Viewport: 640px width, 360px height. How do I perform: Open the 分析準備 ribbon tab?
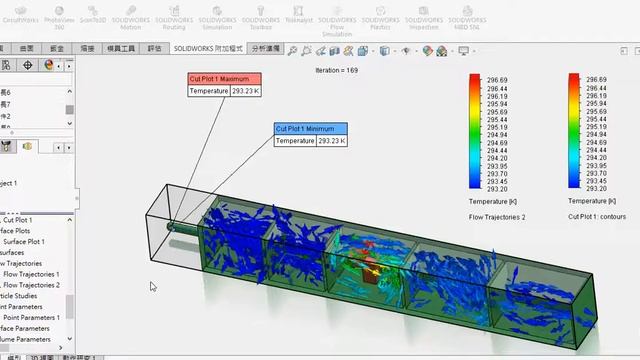pyautogui.click(x=265, y=49)
